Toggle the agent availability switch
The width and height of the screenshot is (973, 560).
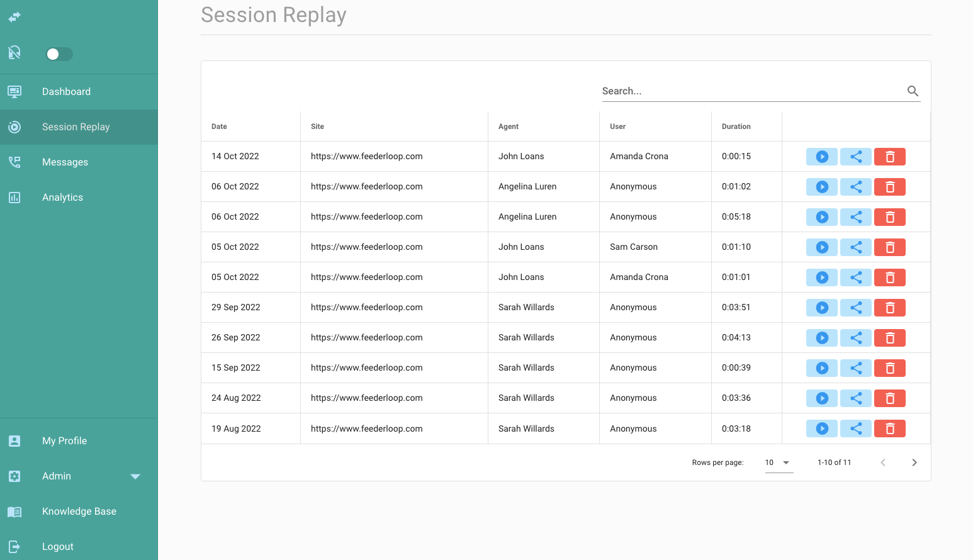pyautogui.click(x=59, y=54)
